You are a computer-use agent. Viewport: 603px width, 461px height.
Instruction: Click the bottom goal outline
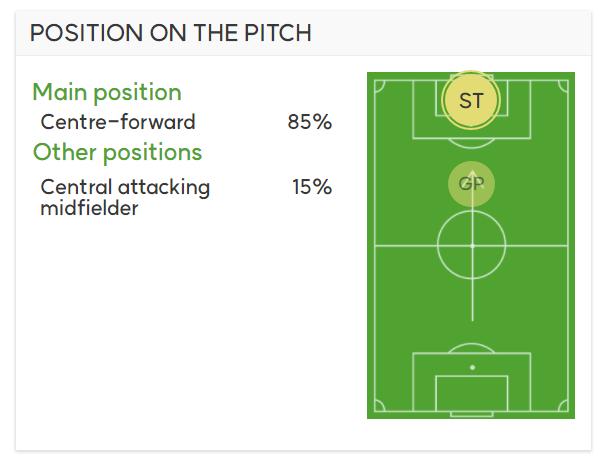click(471, 414)
